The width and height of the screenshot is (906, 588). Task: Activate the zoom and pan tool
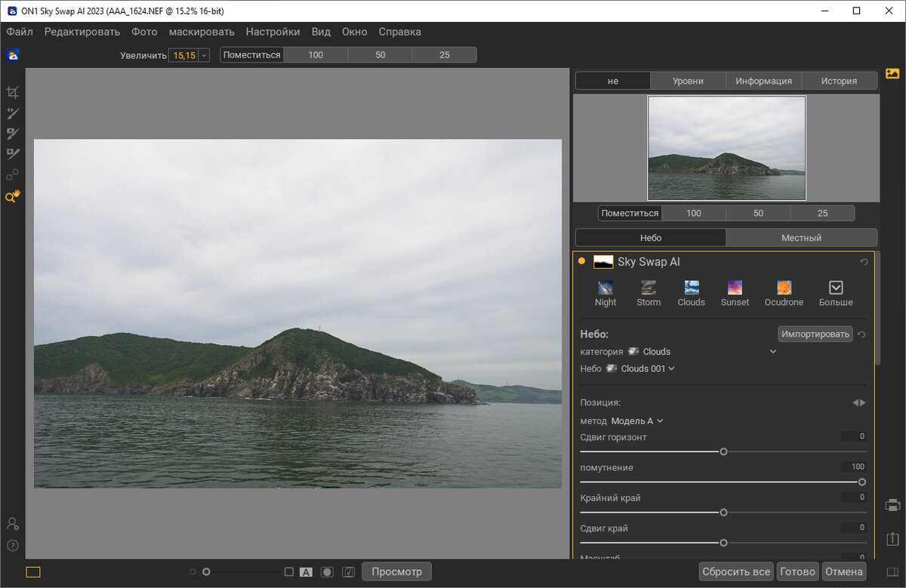click(12, 196)
